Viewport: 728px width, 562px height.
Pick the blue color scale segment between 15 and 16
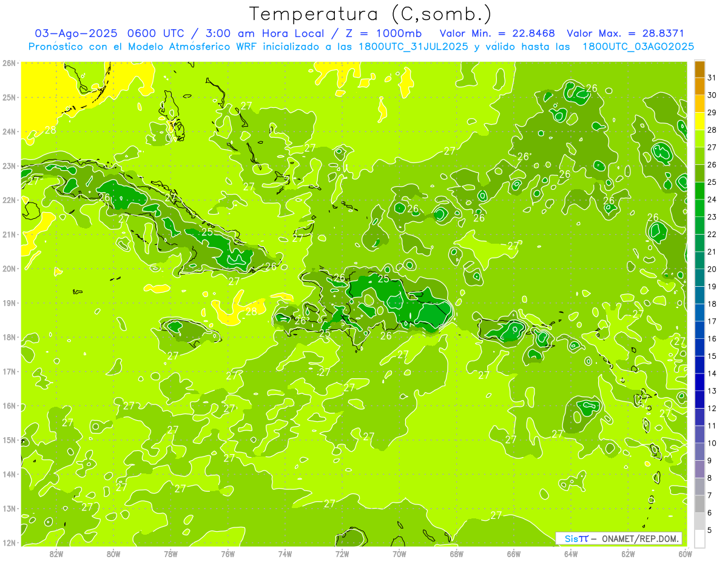pos(699,347)
